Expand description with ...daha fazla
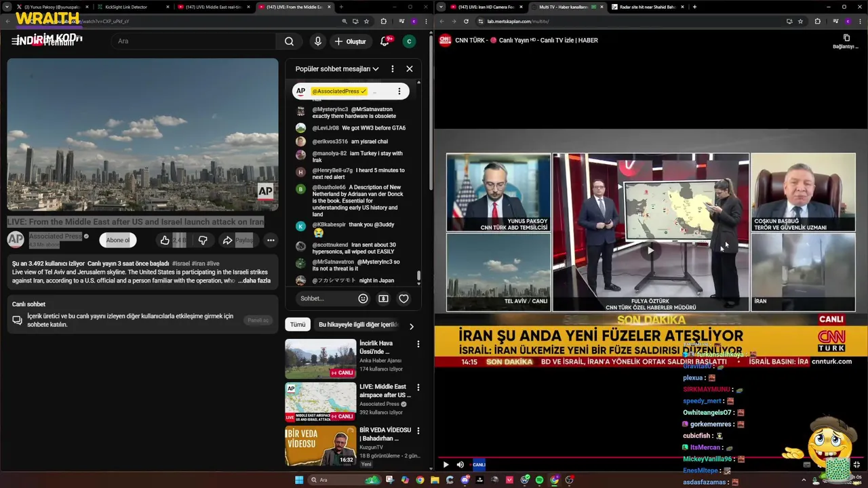Screen dimensions: 868x488 (254, 281)
